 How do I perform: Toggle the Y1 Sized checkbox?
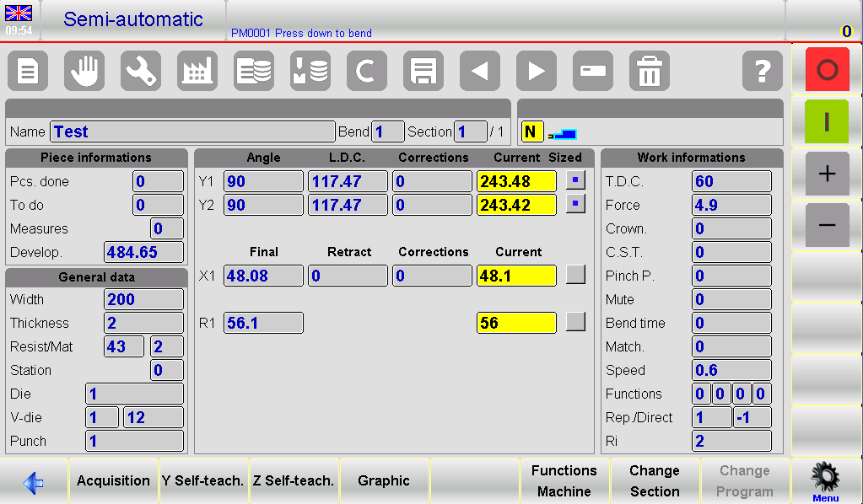pyautogui.click(x=575, y=181)
